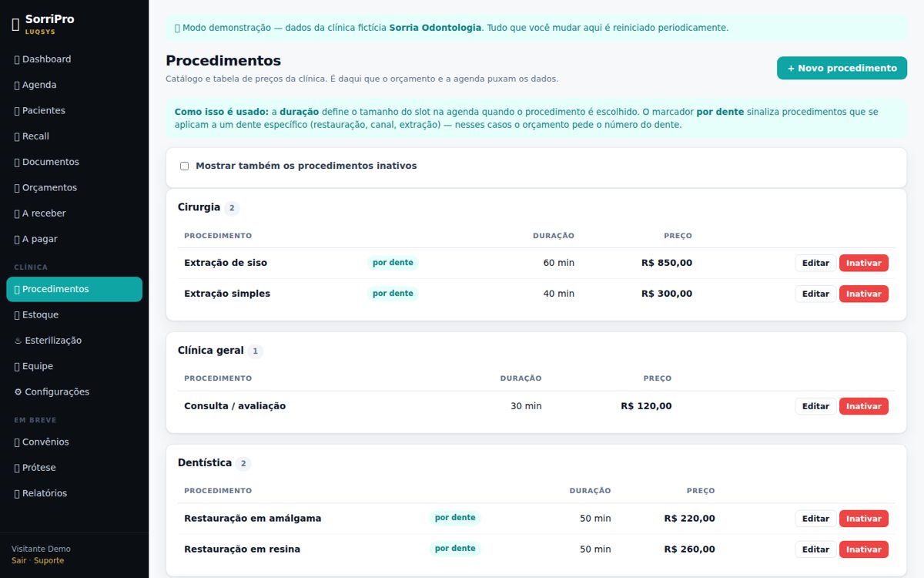Click the Clínica geral count badge 1
Viewport: 924px width, 578px height.
point(256,351)
